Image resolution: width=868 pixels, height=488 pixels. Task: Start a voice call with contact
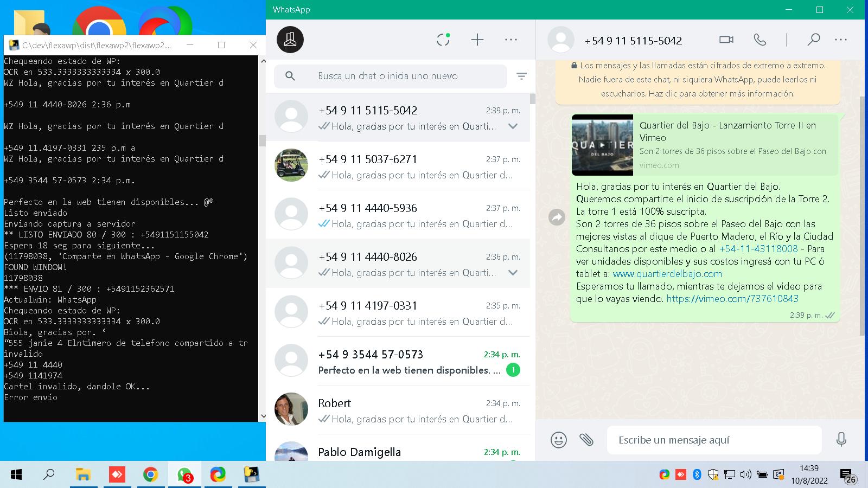point(760,40)
